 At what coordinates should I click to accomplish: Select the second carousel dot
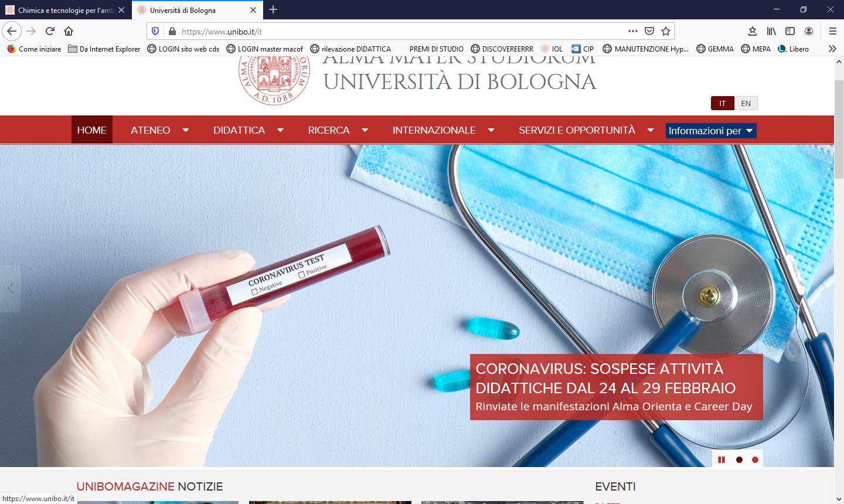point(755,459)
